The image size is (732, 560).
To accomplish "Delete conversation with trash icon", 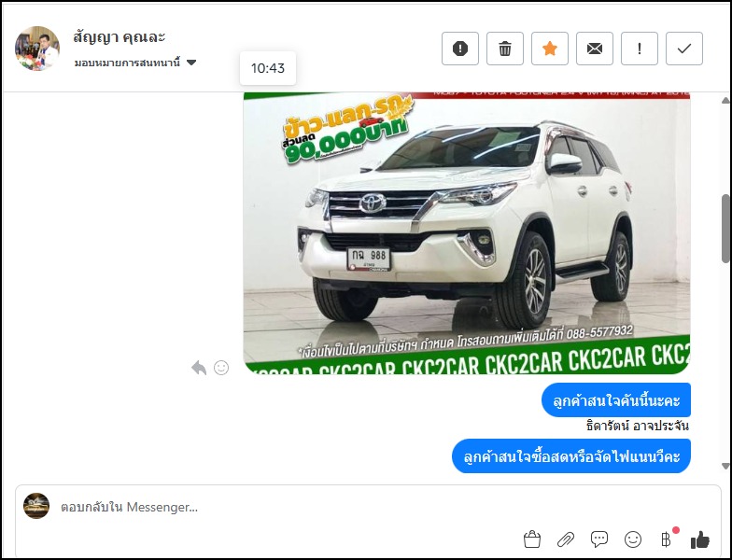I will point(504,49).
